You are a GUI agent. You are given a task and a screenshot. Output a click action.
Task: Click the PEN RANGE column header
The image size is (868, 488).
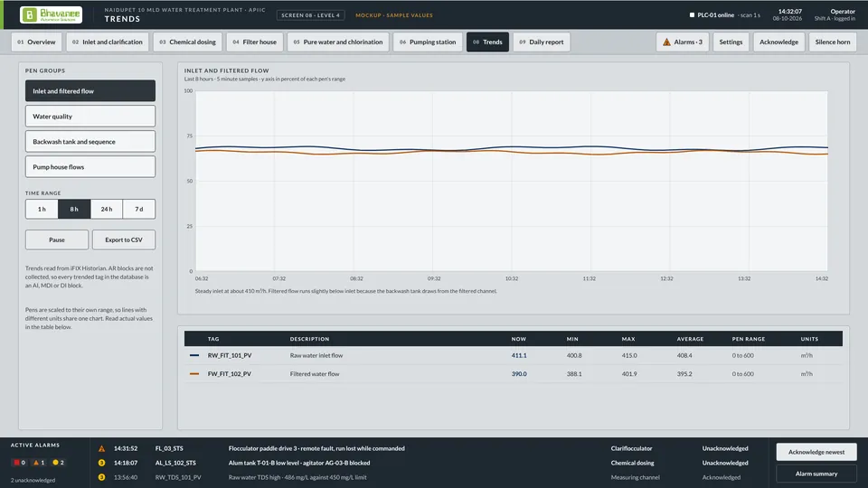749,339
